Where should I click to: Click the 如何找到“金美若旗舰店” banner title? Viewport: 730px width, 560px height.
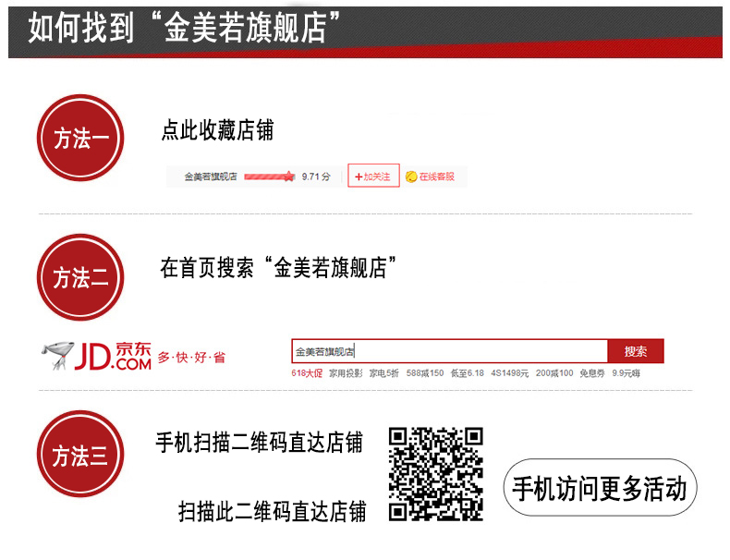pyautogui.click(x=184, y=28)
